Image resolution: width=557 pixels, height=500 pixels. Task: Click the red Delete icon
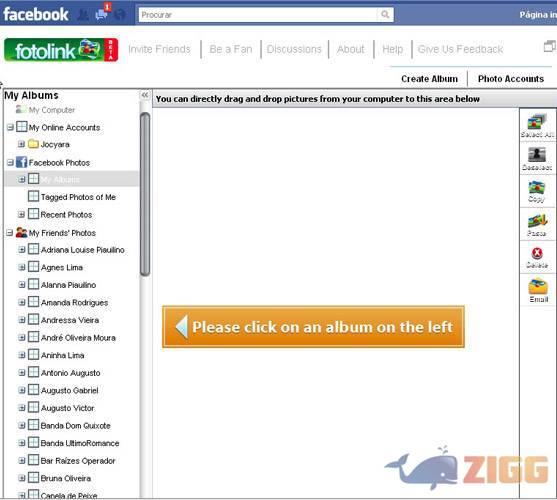point(537,253)
